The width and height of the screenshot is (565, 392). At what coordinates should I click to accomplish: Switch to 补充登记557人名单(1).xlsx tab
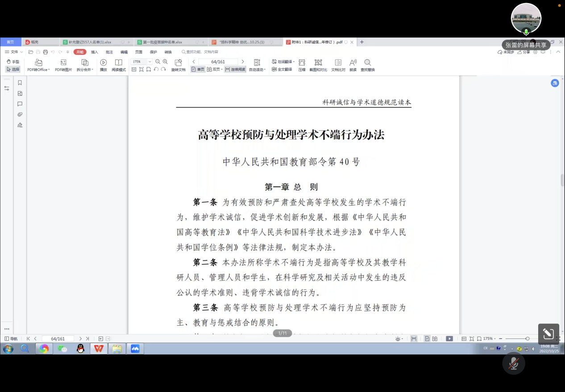[89, 42]
